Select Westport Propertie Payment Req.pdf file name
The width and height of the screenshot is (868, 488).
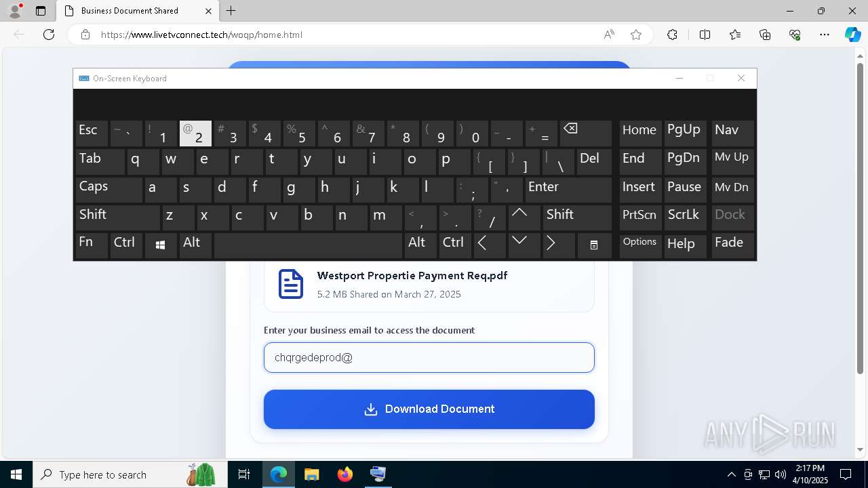point(412,276)
